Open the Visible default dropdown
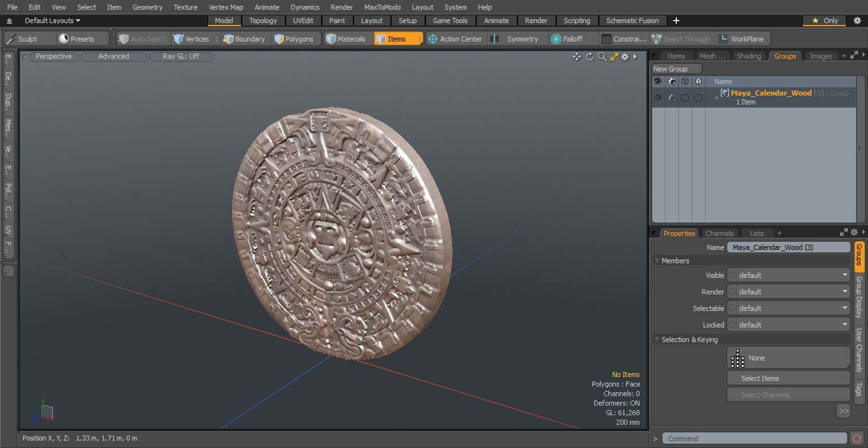 tap(789, 275)
